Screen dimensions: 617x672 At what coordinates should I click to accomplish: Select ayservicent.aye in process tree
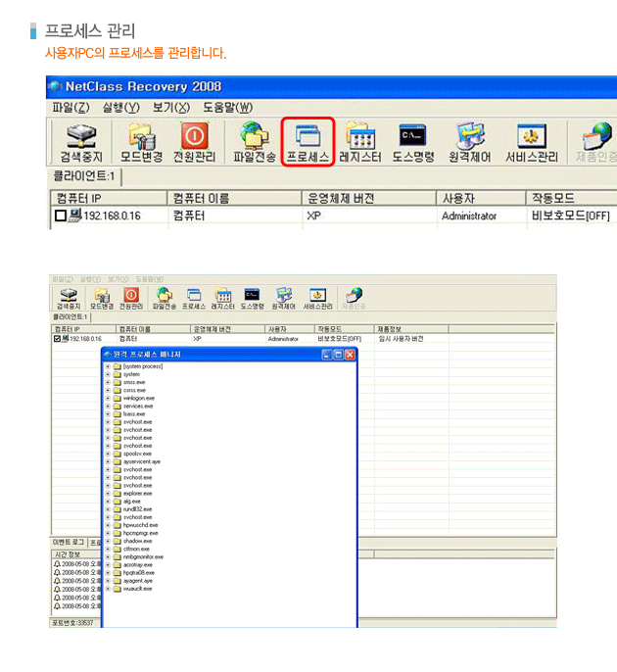click(x=142, y=461)
